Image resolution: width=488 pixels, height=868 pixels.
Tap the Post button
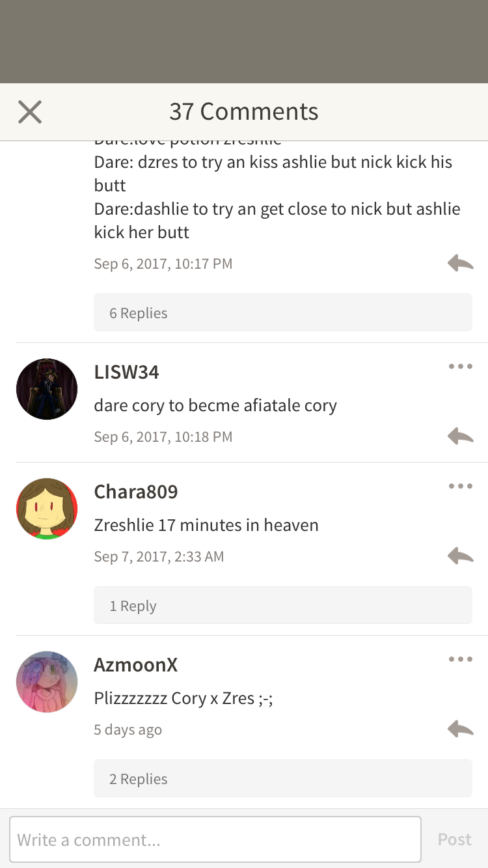tap(454, 839)
